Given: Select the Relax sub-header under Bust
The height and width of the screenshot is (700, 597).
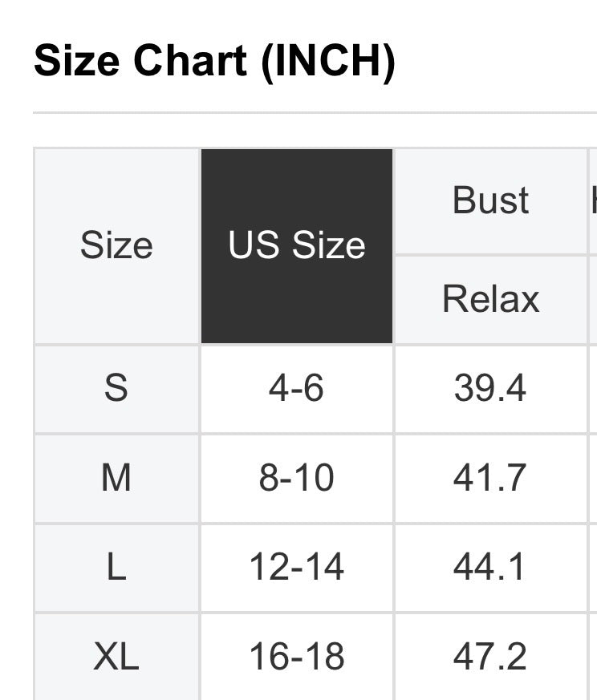Looking at the screenshot, I should pyautogui.click(x=490, y=299).
